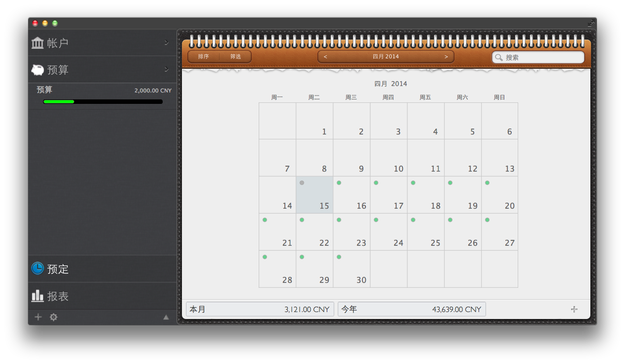Screen dimensions: 625x364
Task: Click the green dot on day 19
Action: click(x=450, y=183)
